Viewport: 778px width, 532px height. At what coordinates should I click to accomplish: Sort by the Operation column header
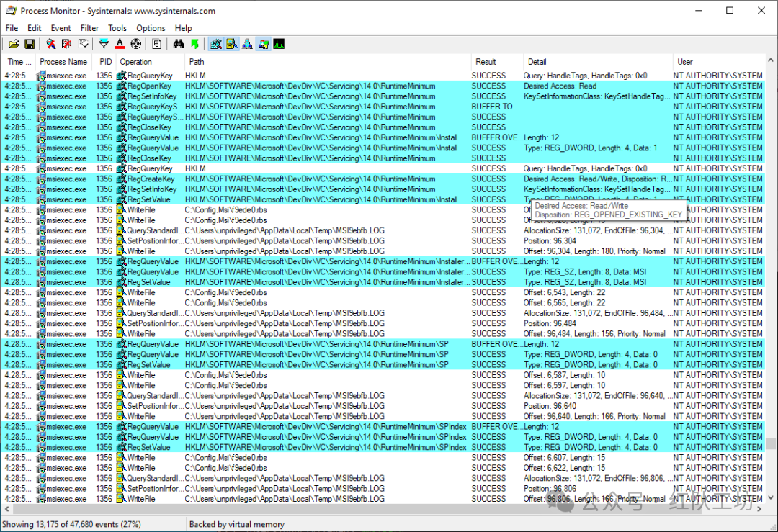pyautogui.click(x=135, y=62)
